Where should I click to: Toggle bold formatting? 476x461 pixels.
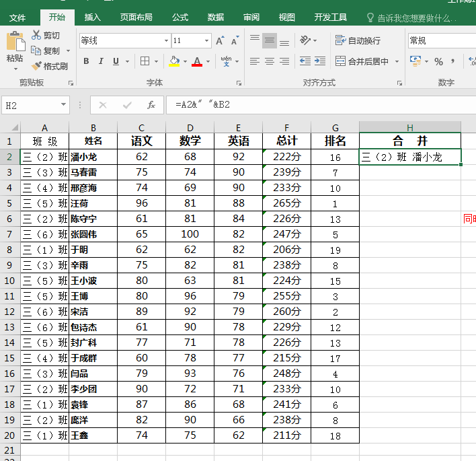click(86, 61)
